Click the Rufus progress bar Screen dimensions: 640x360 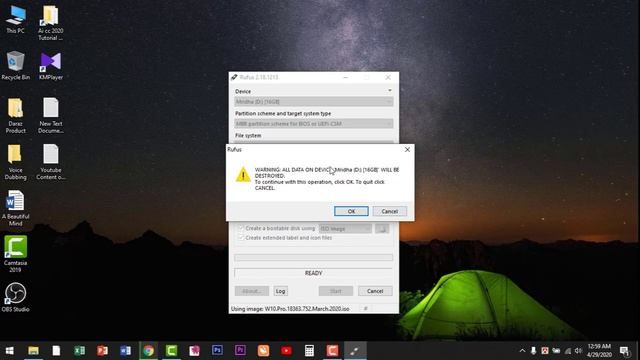coord(313,258)
